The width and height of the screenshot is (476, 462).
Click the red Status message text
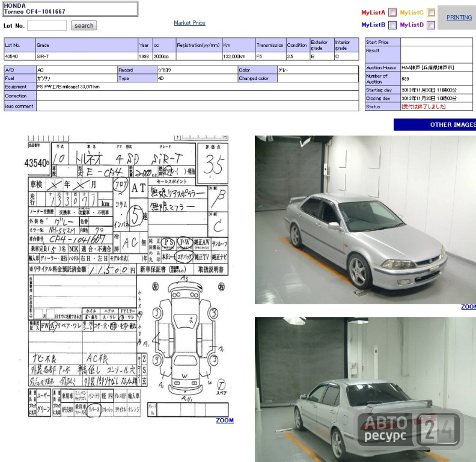pos(424,106)
